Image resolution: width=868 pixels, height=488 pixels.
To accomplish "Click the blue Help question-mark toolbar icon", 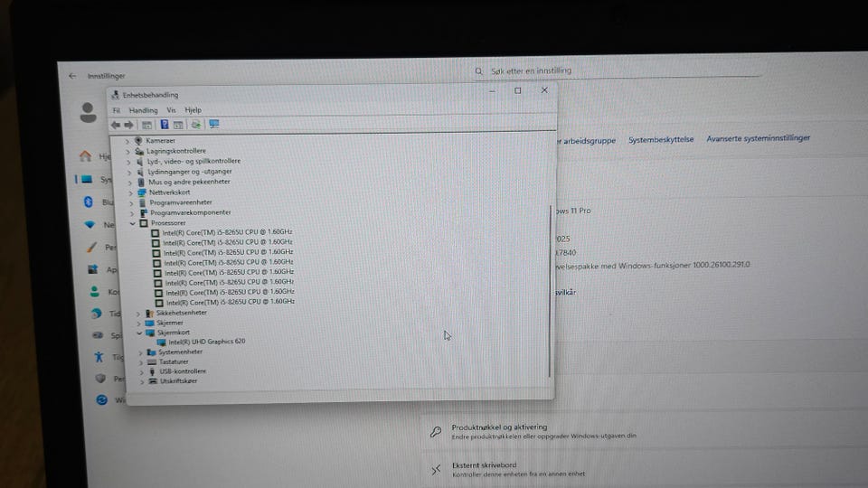I will click(x=165, y=125).
